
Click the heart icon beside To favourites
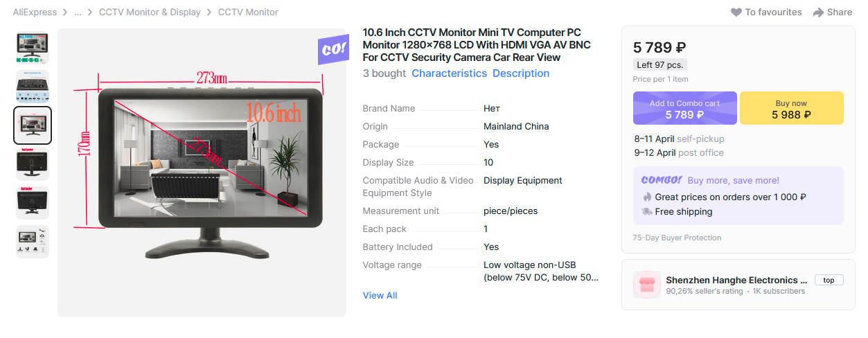736,12
